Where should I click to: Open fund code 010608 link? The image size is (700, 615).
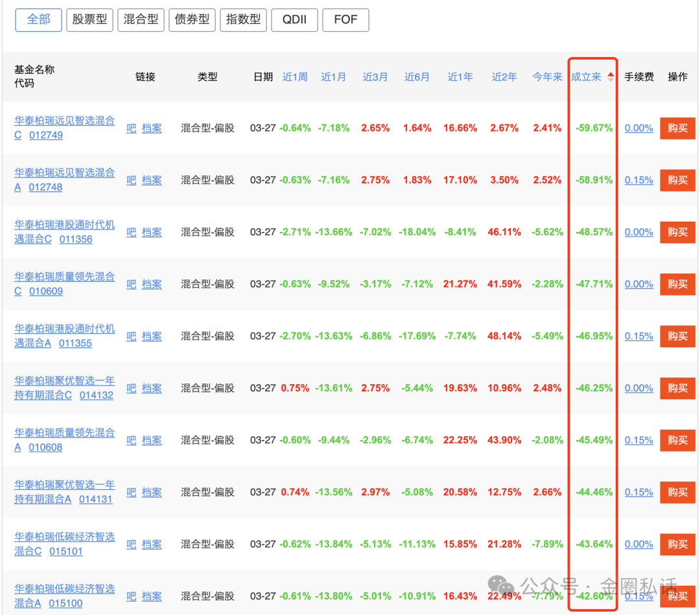point(45,447)
